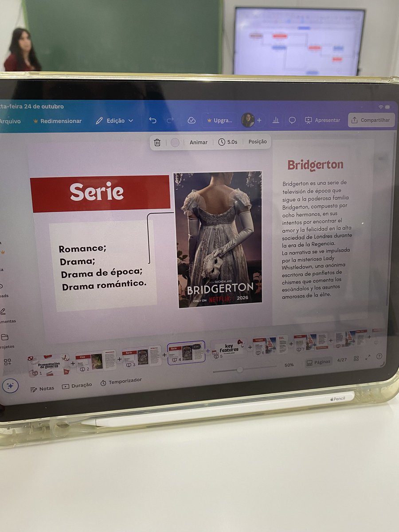
Task: Adjust the zoom slider handle
Action: (240, 369)
